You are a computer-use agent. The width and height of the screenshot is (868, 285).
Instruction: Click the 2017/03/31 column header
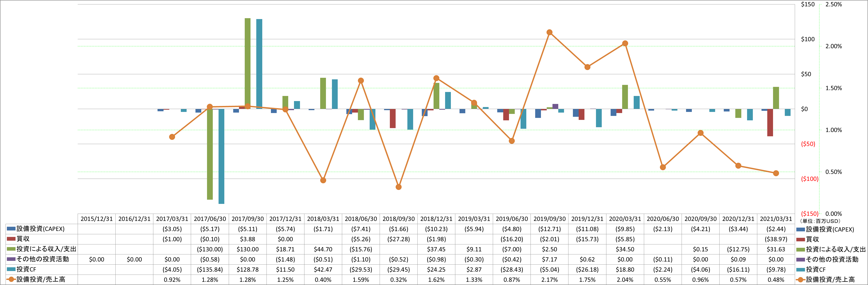(172, 219)
